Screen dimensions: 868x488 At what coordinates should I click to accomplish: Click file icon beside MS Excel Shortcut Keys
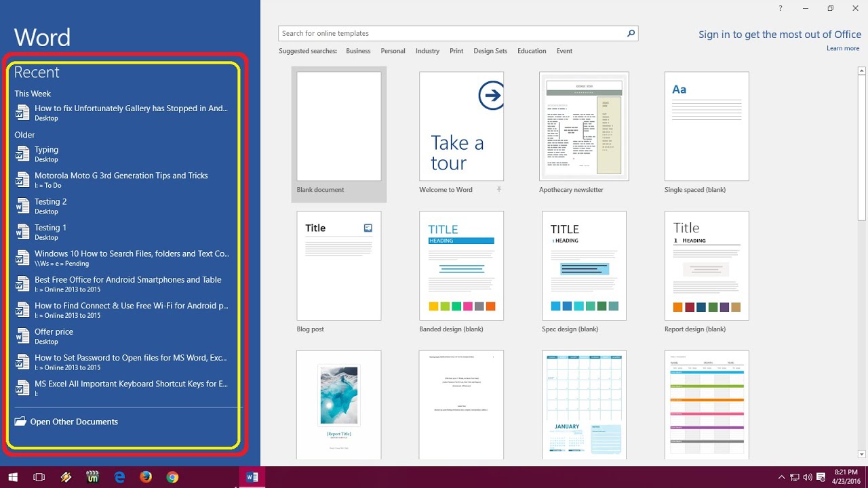click(22, 388)
